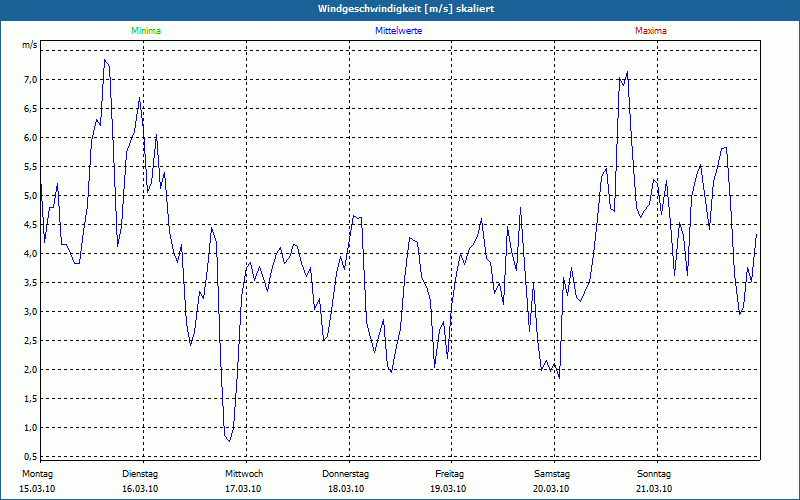Image resolution: width=800 pixels, height=500 pixels.
Task: Click the 1,0 y-axis value
Action: pyautogui.click(x=30, y=428)
